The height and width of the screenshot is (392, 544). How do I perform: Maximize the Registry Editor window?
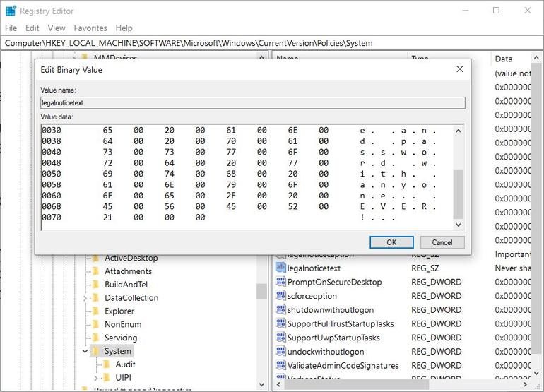click(x=496, y=11)
